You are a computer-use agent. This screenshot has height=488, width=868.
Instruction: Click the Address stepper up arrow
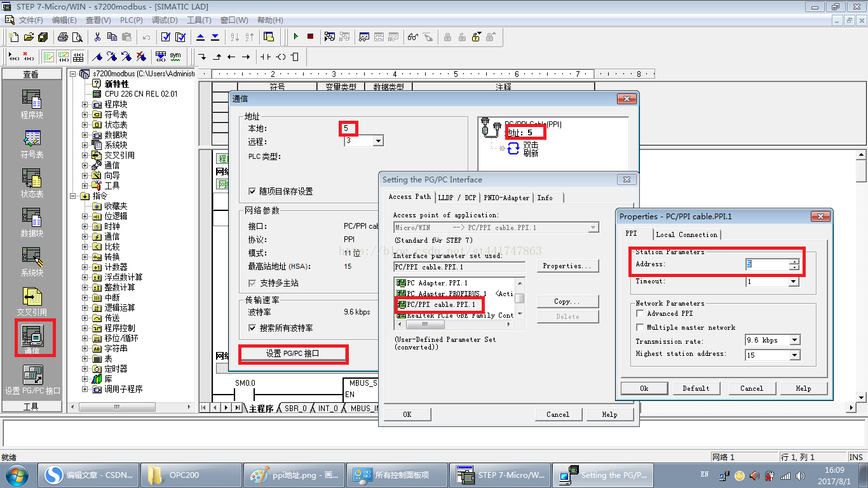(x=794, y=261)
